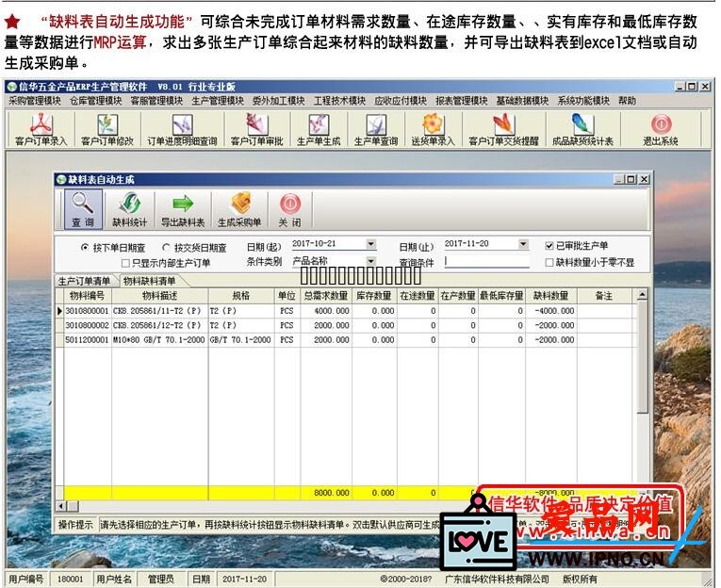Click the 查询 magnifier button

click(83, 209)
